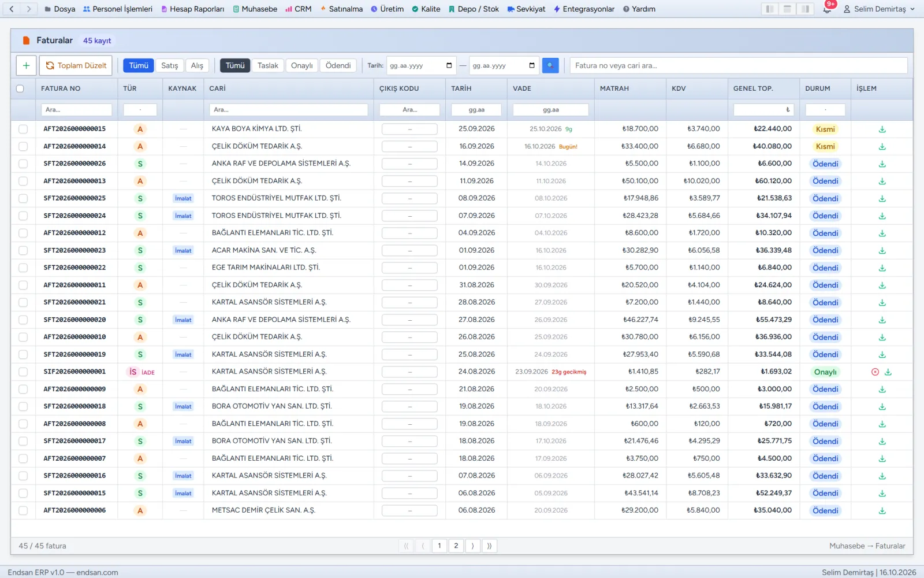This screenshot has width=924, height=578.
Task: Open the DURUM column filter dropdown
Action: 825,109
